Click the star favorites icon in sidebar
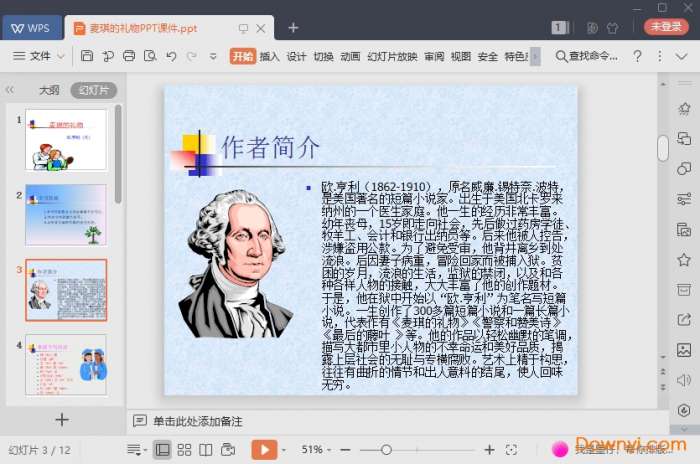The width and height of the screenshot is (700, 464). pyautogui.click(x=684, y=259)
